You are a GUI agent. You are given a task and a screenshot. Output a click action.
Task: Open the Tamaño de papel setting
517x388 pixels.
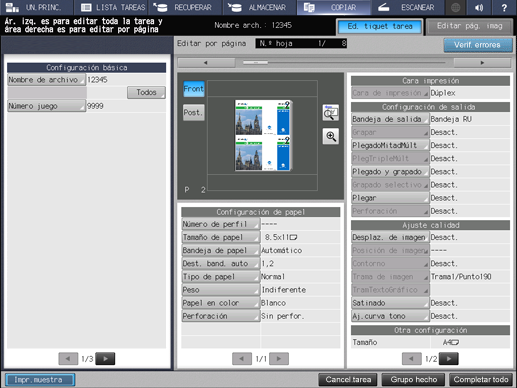pos(220,237)
